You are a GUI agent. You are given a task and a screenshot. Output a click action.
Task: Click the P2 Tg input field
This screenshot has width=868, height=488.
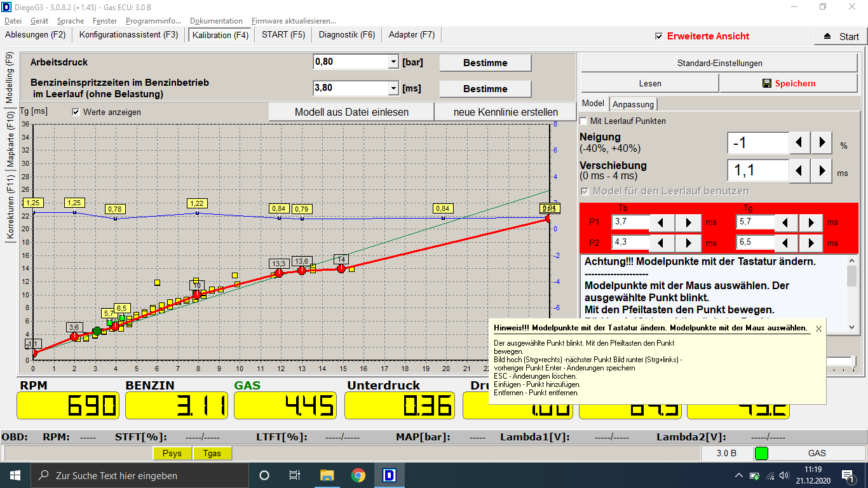pos(754,243)
